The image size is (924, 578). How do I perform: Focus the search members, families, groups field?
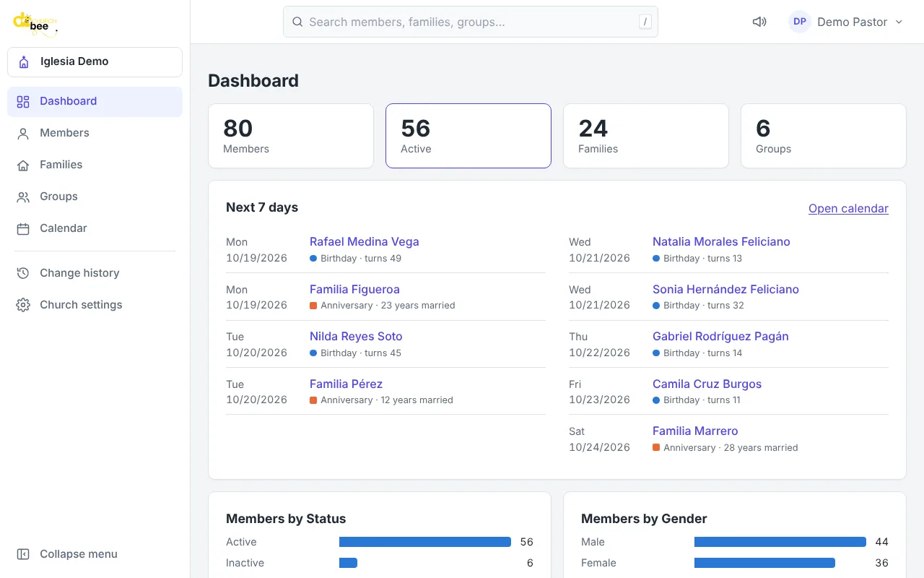(x=471, y=22)
